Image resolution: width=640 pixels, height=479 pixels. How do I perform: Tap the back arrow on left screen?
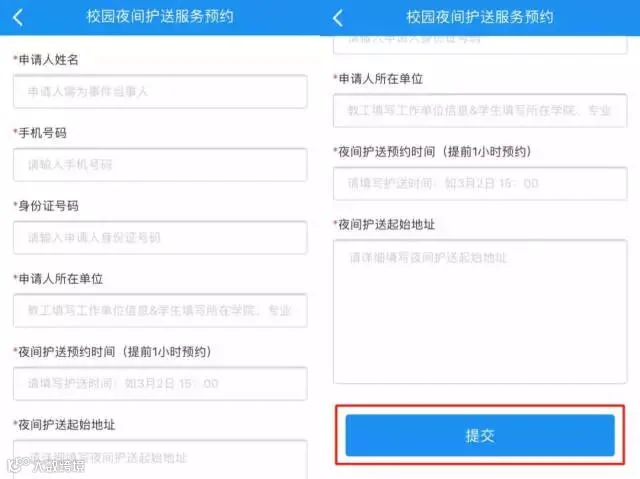18,18
